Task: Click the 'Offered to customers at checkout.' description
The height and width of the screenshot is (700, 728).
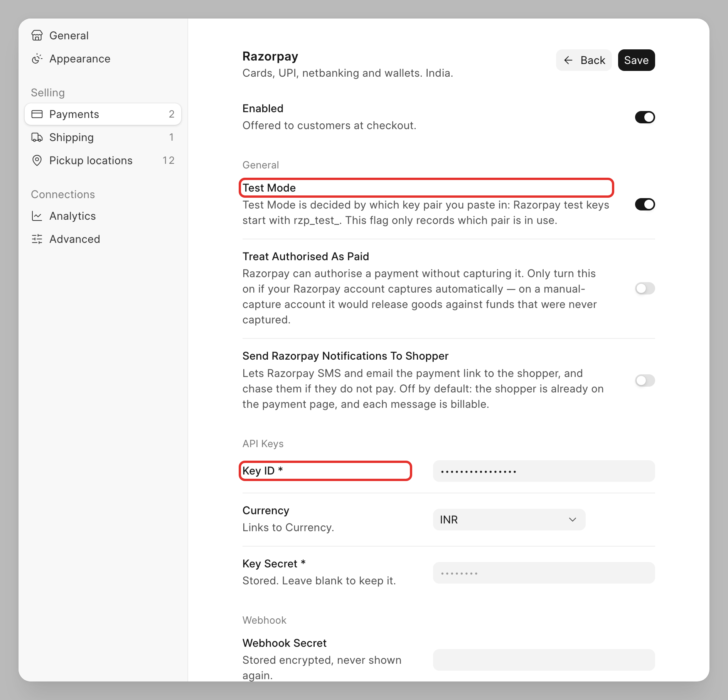Action: point(329,126)
